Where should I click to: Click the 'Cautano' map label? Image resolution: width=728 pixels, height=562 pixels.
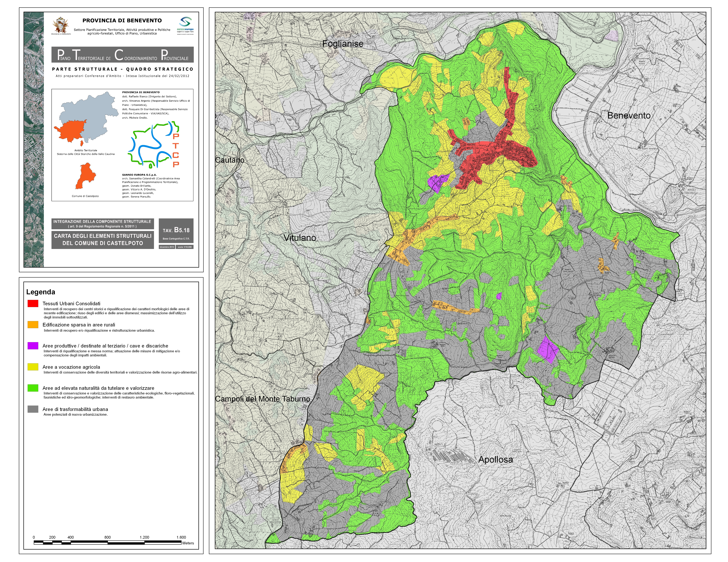click(x=230, y=160)
